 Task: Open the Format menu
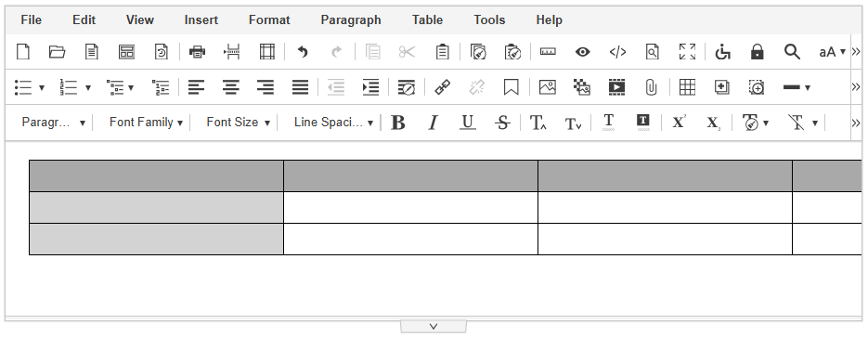coord(269,19)
